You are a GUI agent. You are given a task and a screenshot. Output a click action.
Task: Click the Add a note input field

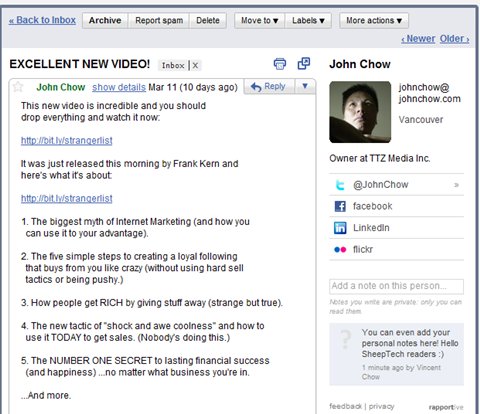(396, 286)
